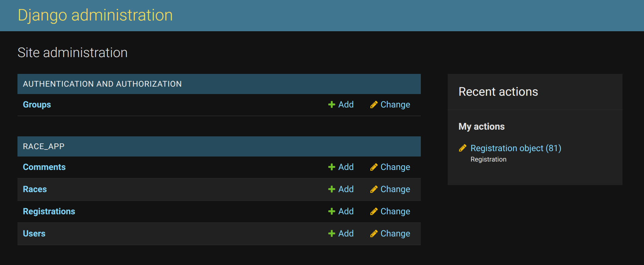Viewport: 644px width, 265px height.
Task: Click the pencil icon in Races row
Action: tap(374, 189)
